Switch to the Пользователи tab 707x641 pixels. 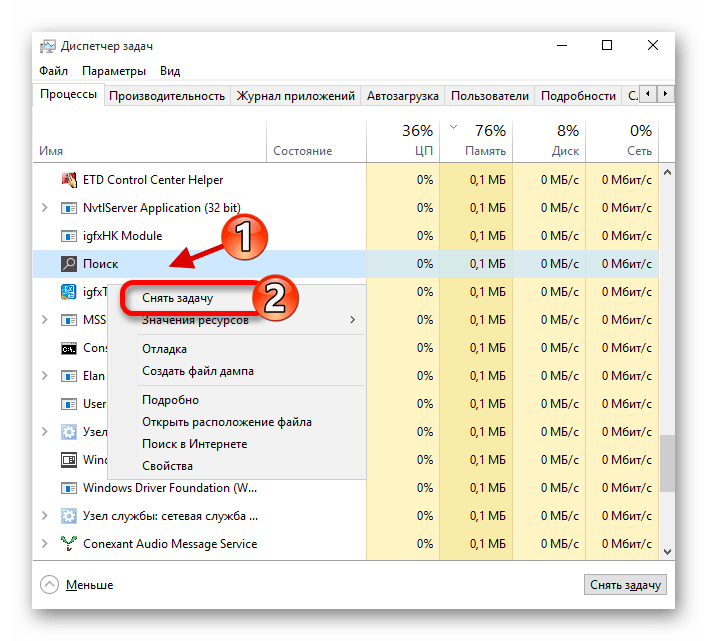[x=490, y=96]
